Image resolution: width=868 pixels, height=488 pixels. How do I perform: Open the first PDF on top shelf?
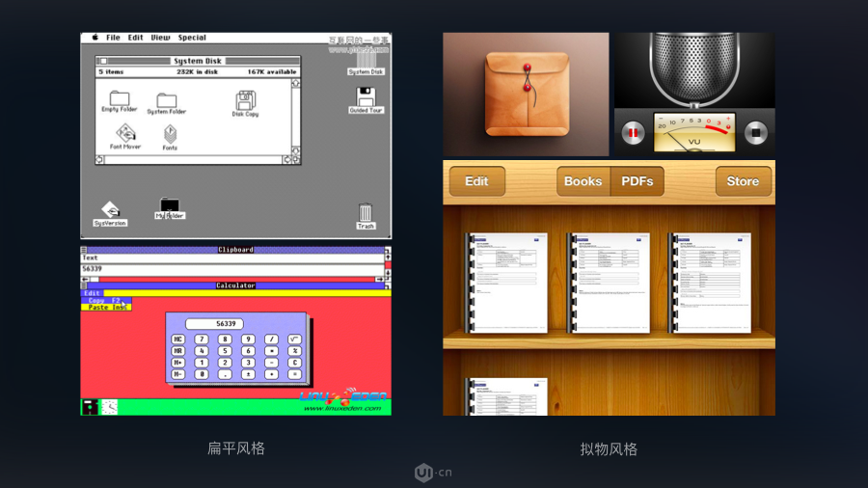coord(507,283)
